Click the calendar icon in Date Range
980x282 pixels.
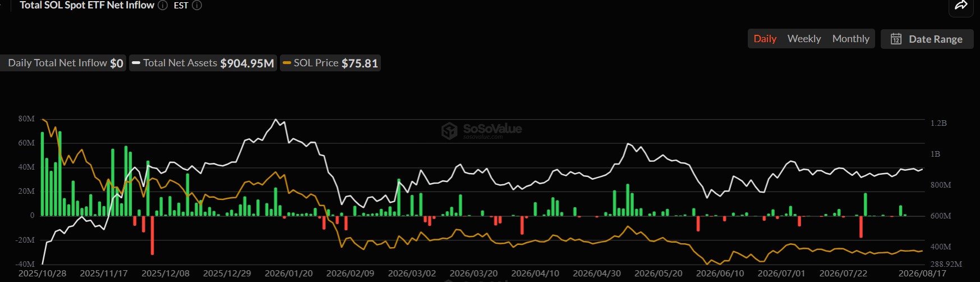pyautogui.click(x=896, y=39)
